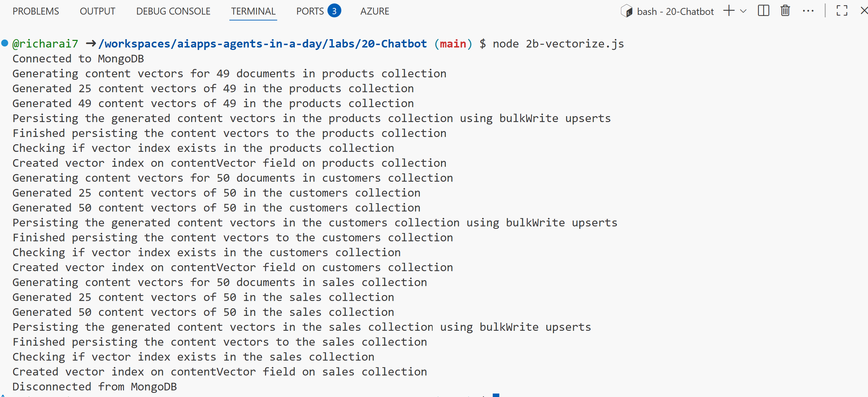
Task: Open more terminal actions via the ellipsis icon
Action: pyautogui.click(x=808, y=11)
